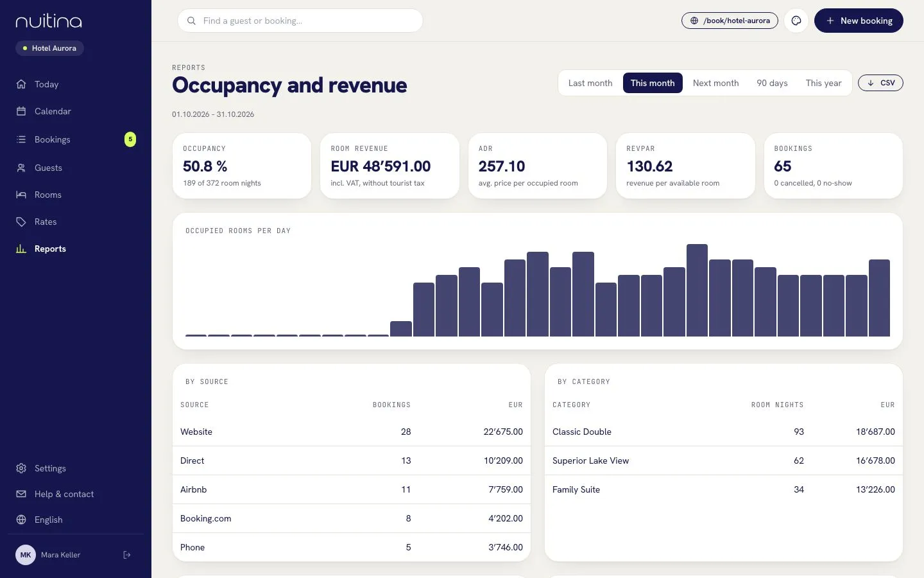Click the Hotel Aurora property pill

click(x=49, y=48)
